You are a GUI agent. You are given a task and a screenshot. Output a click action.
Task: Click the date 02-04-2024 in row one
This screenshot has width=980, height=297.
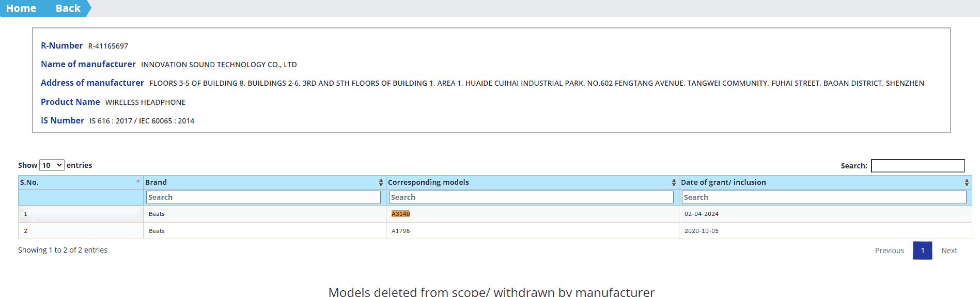(701, 214)
